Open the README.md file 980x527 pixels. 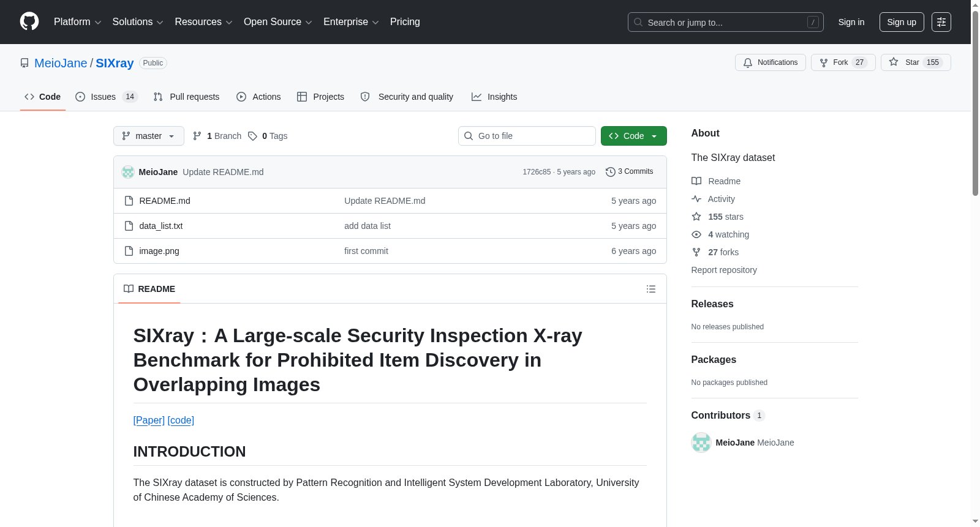[x=165, y=201]
